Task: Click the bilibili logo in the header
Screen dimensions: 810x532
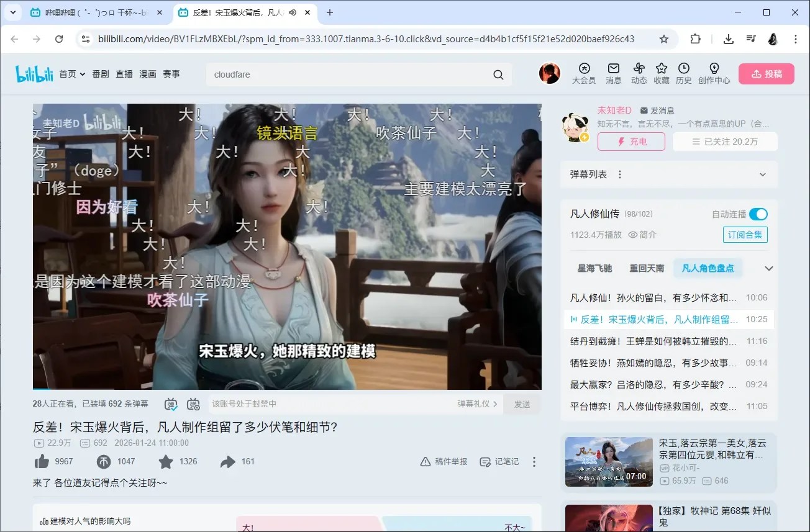Action: pyautogui.click(x=34, y=74)
